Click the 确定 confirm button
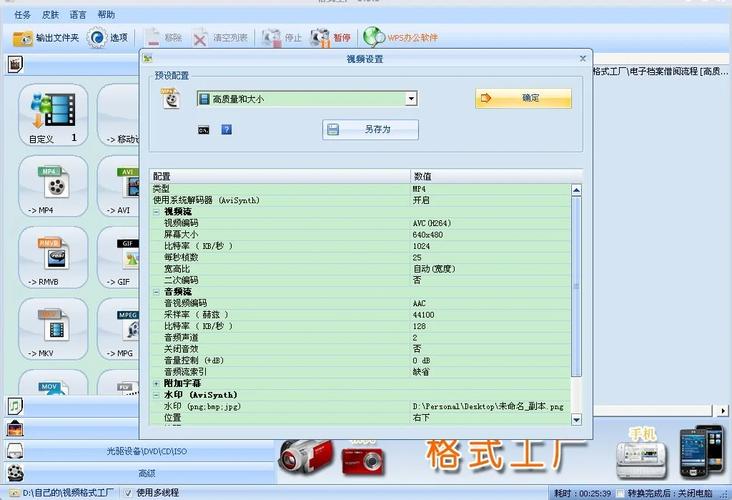732x500 pixels. [x=523, y=98]
